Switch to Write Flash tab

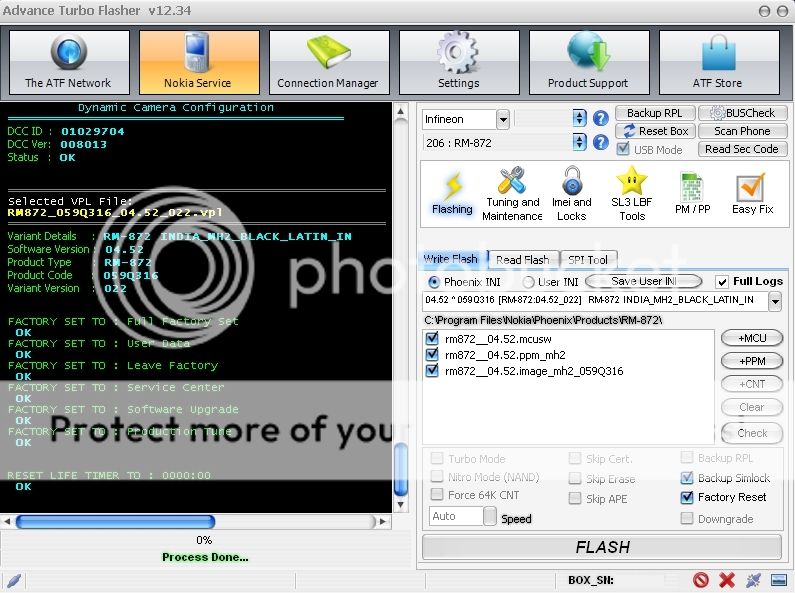coord(451,259)
